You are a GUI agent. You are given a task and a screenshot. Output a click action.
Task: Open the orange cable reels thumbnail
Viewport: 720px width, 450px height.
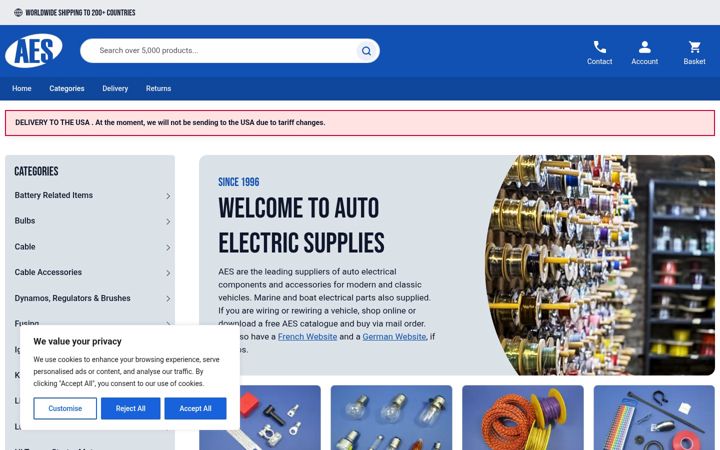(523, 417)
